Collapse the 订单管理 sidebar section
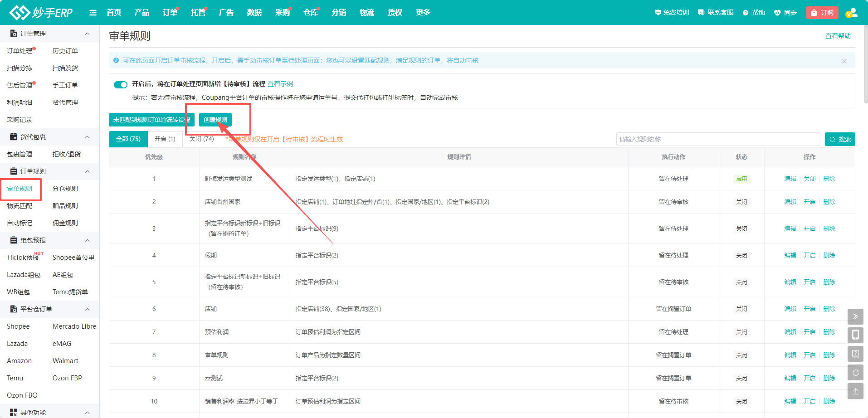This screenshot has height=418, width=868. (x=87, y=34)
